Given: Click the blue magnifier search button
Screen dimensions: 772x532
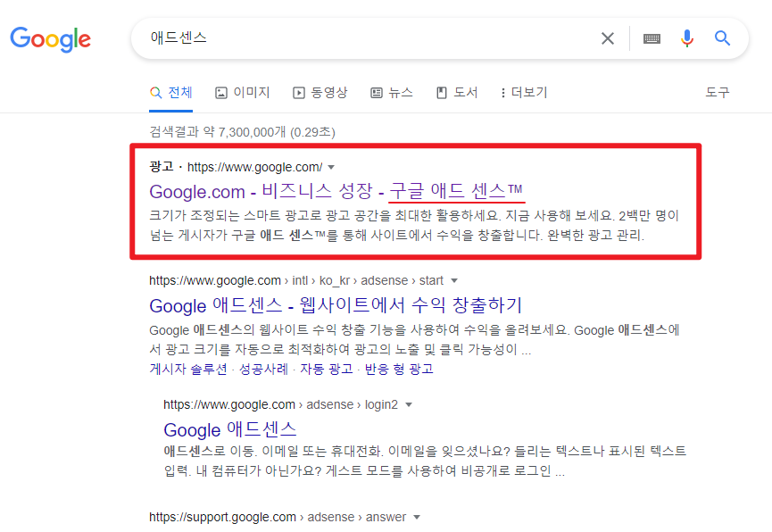Looking at the screenshot, I should 722,37.
